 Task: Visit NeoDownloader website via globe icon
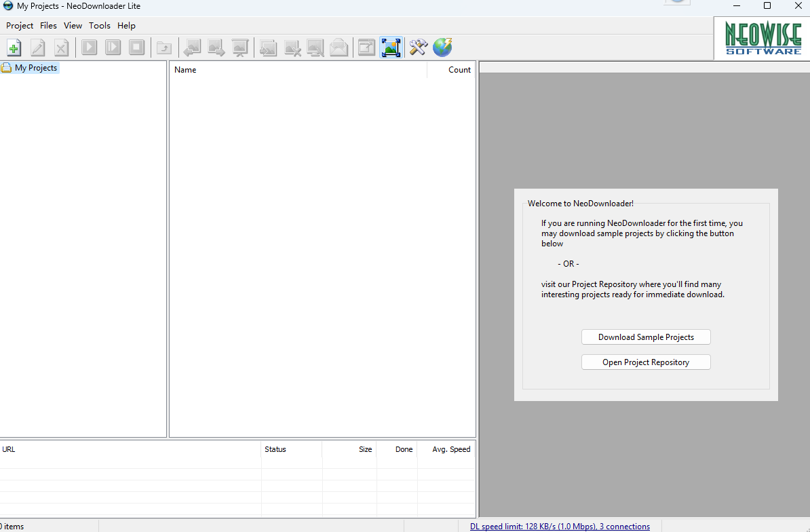tap(442, 47)
